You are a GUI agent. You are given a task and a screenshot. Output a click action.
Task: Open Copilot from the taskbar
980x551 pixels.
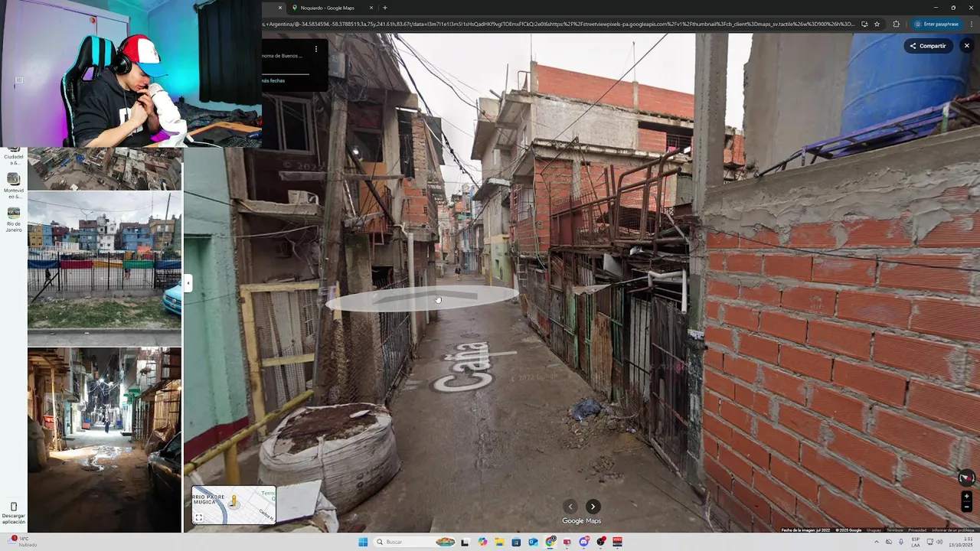click(x=483, y=542)
